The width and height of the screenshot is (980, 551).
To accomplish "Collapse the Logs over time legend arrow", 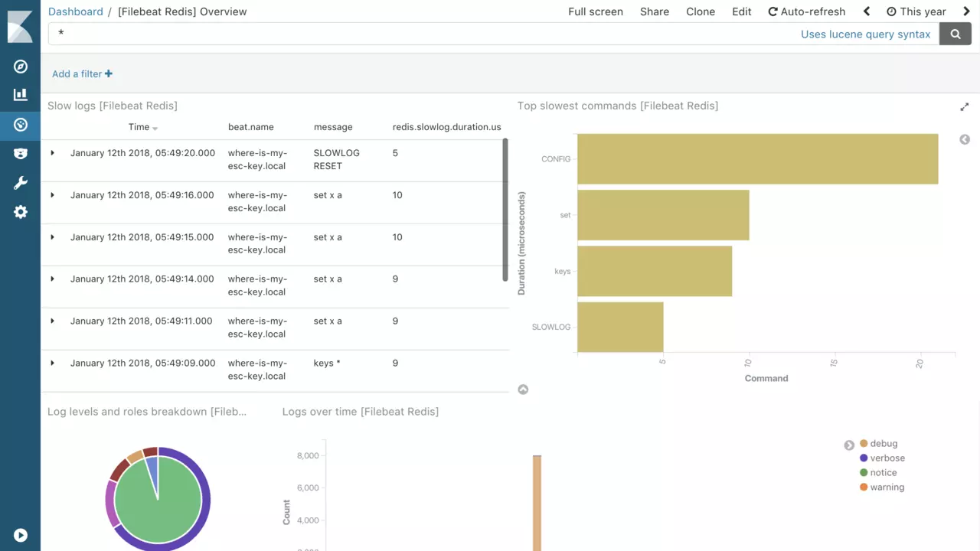I will point(849,445).
